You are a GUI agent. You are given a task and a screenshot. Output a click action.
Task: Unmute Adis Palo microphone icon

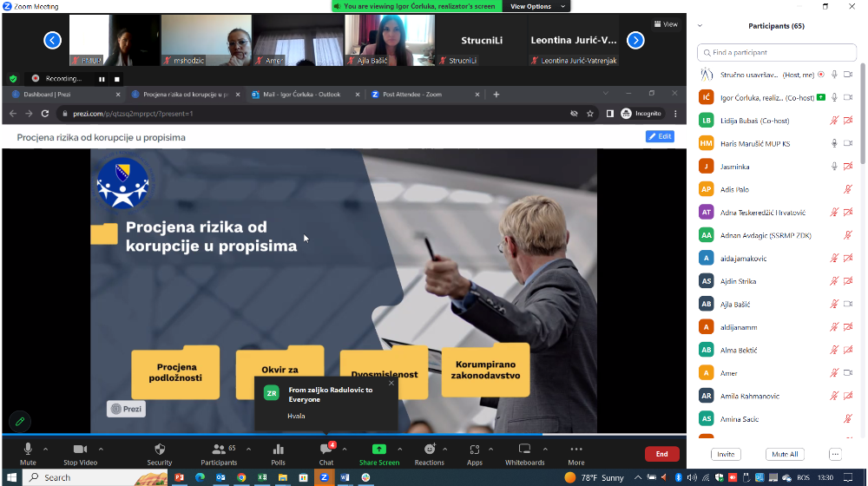[x=848, y=189]
